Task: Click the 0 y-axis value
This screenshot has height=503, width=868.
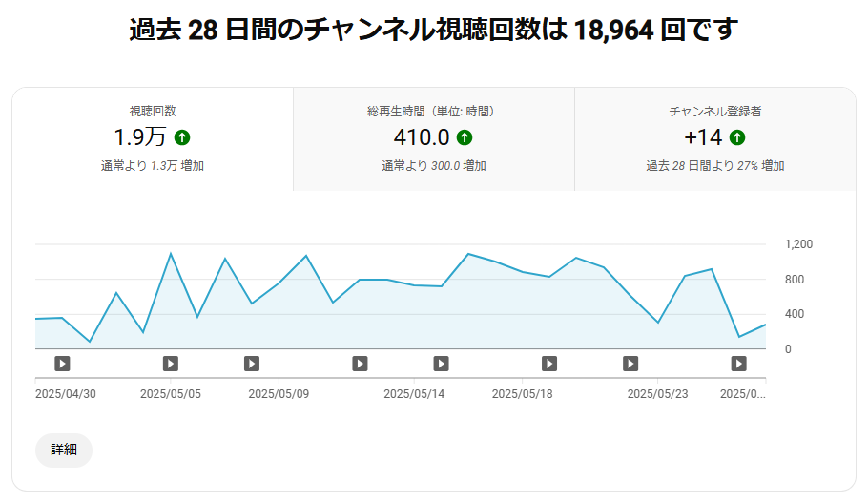Action: [788, 349]
